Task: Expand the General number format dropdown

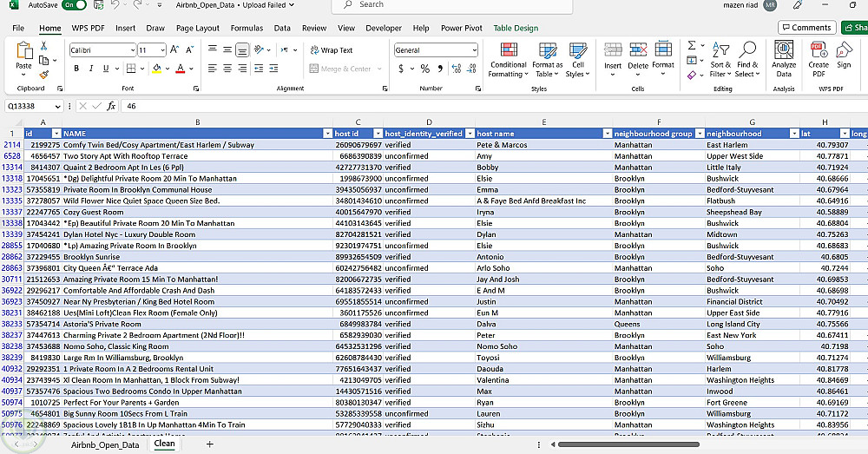Action: tap(474, 50)
